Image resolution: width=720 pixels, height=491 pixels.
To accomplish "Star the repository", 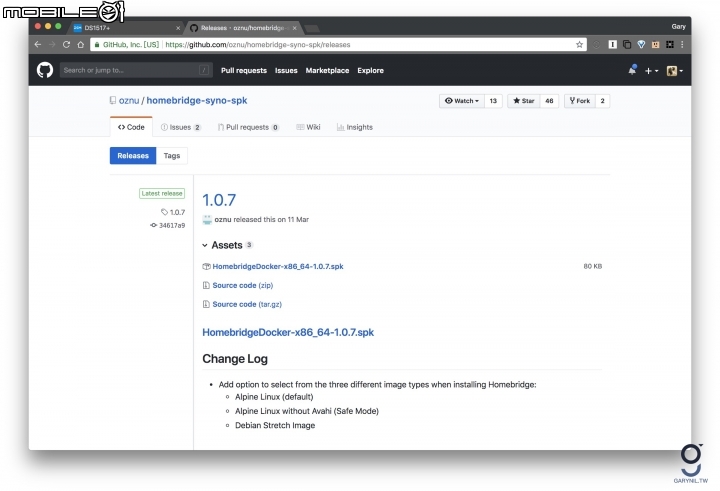I will click(x=523, y=101).
